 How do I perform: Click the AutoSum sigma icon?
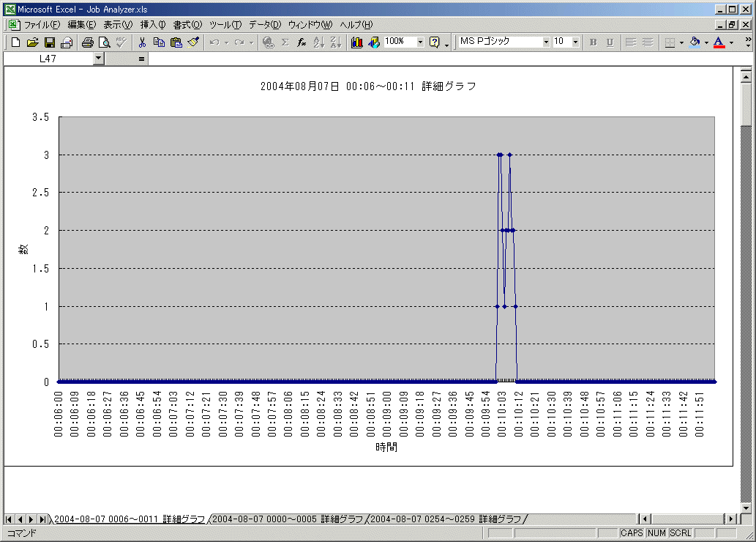click(285, 42)
